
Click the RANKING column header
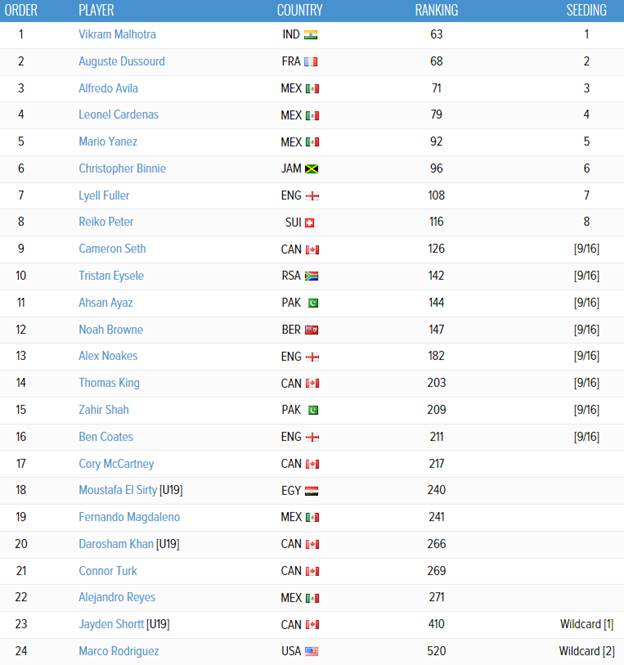[437, 10]
